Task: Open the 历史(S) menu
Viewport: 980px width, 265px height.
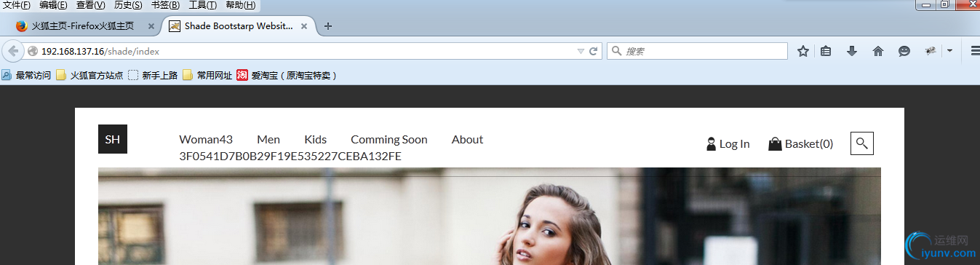Action: pos(128,5)
